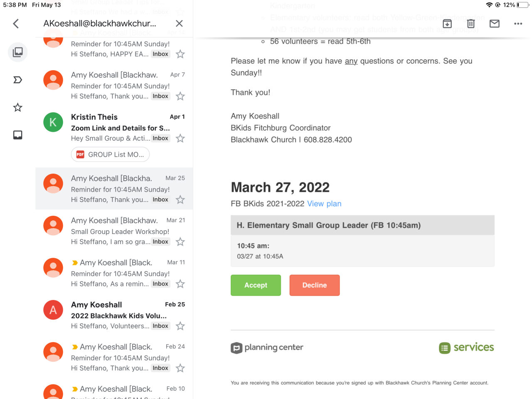The image size is (532, 399).
Task: Delete email with the trash icon
Action: 470,24
